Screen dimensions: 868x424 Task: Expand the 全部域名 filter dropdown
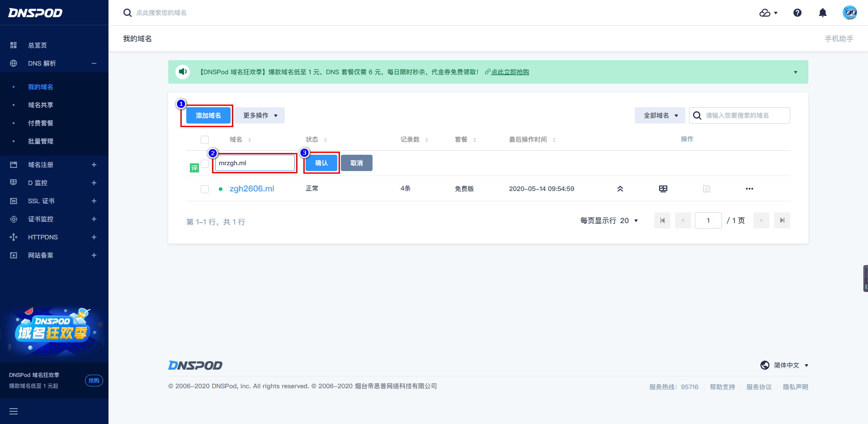click(x=660, y=115)
